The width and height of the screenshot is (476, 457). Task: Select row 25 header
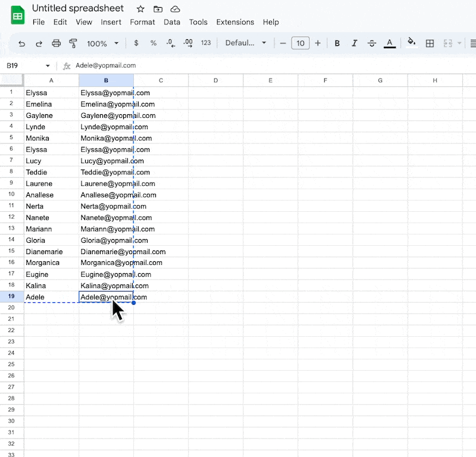(x=11, y=364)
